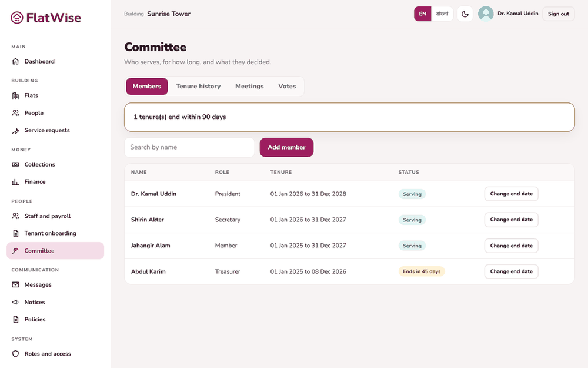Click the Committee gavel icon
This screenshot has height=368, width=588.
tap(15, 250)
